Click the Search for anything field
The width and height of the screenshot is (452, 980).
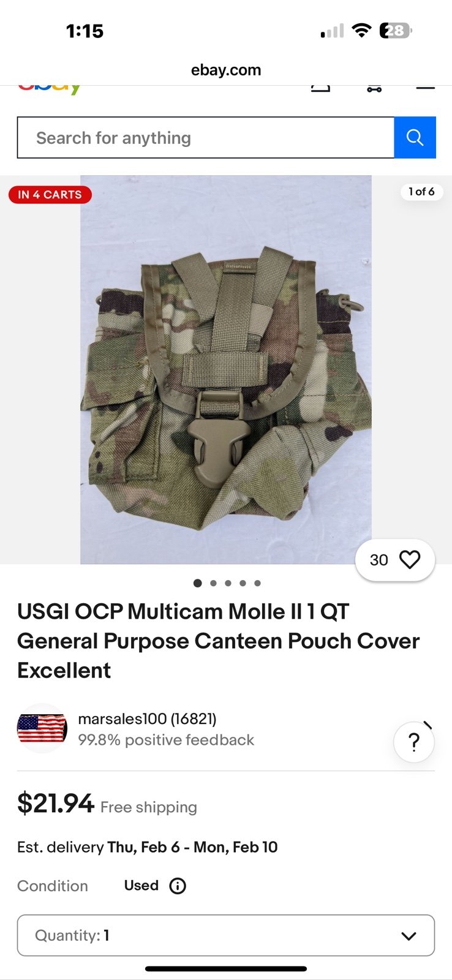[206, 137]
